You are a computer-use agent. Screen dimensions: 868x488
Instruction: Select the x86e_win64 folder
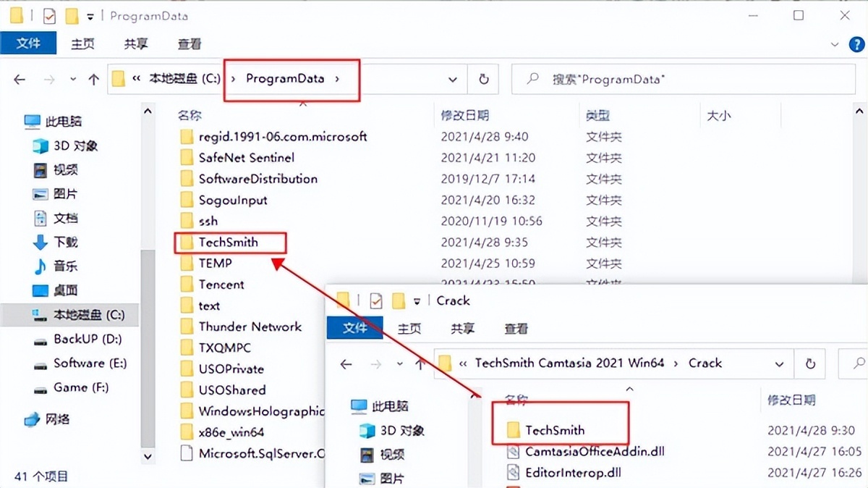pos(221,432)
